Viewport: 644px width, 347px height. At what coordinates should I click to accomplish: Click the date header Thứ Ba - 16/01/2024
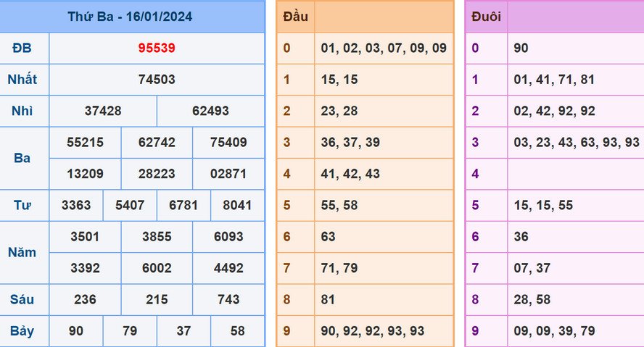click(131, 17)
